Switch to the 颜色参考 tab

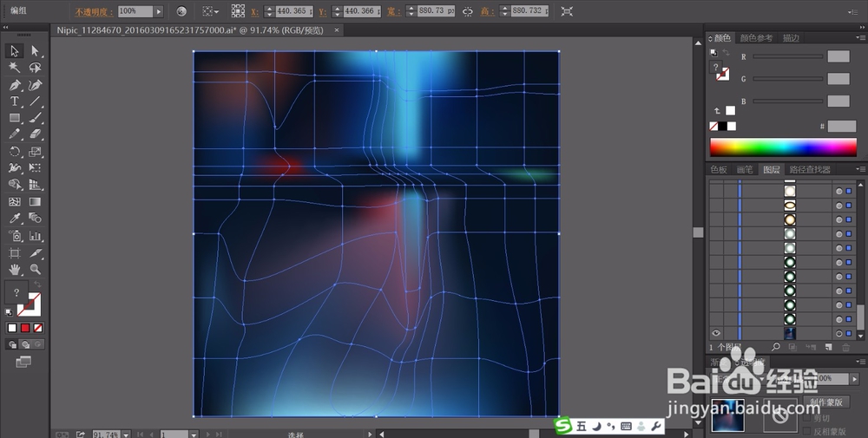pos(756,37)
